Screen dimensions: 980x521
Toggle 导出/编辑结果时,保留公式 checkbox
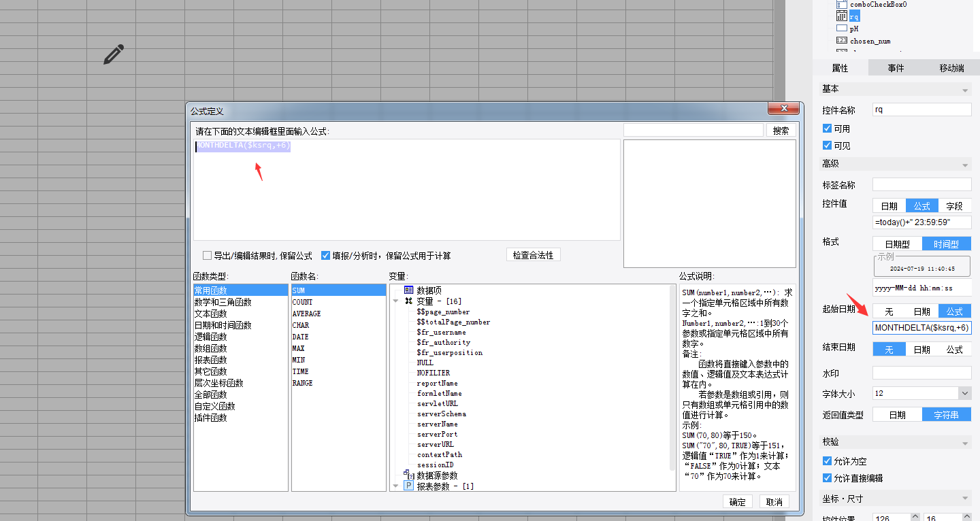[207, 256]
